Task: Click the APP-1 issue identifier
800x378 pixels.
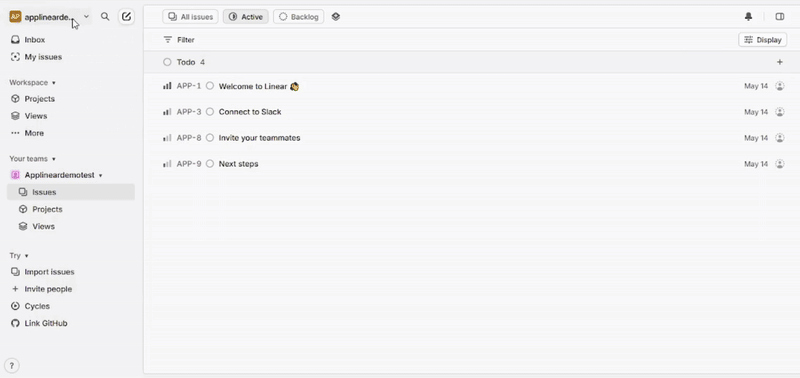Action: (189, 86)
